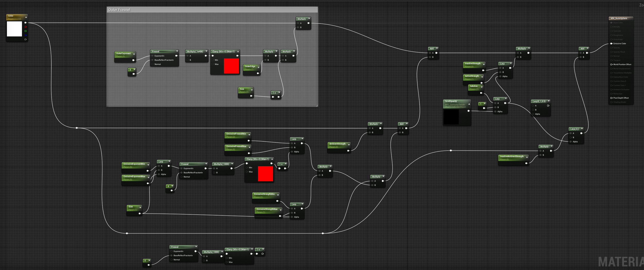Click B input pin on Lerp(0,) node

pos(571,137)
